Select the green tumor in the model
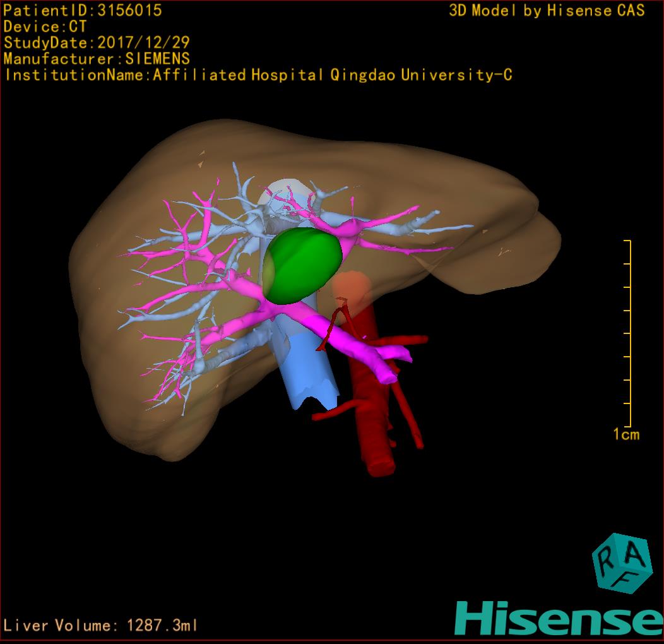Screen dimensions: 664x644 303,262
